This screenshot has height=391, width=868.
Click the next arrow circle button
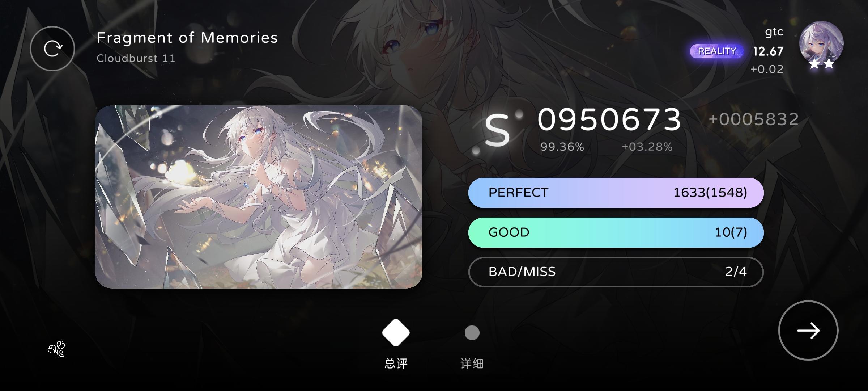808,330
